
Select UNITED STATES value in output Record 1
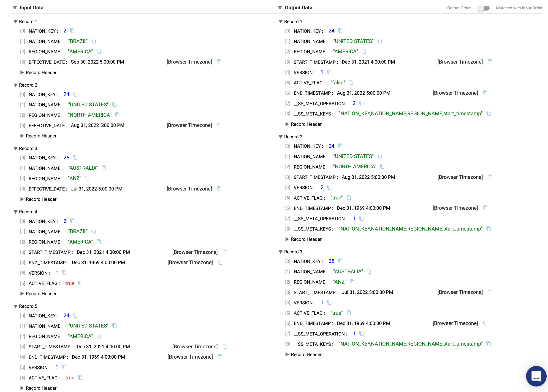[353, 41]
